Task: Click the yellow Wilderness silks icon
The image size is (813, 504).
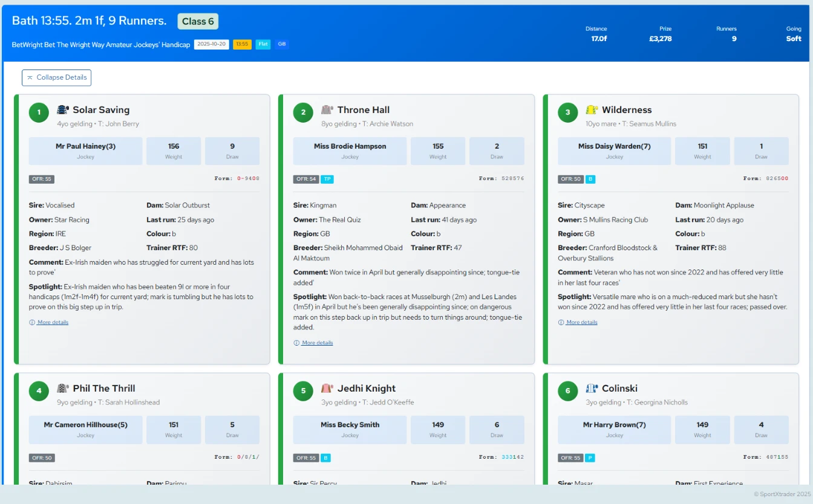Action: click(592, 110)
